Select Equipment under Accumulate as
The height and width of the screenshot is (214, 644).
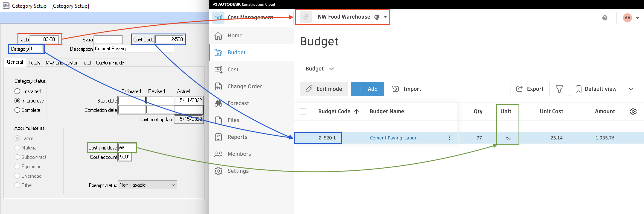coord(17,166)
